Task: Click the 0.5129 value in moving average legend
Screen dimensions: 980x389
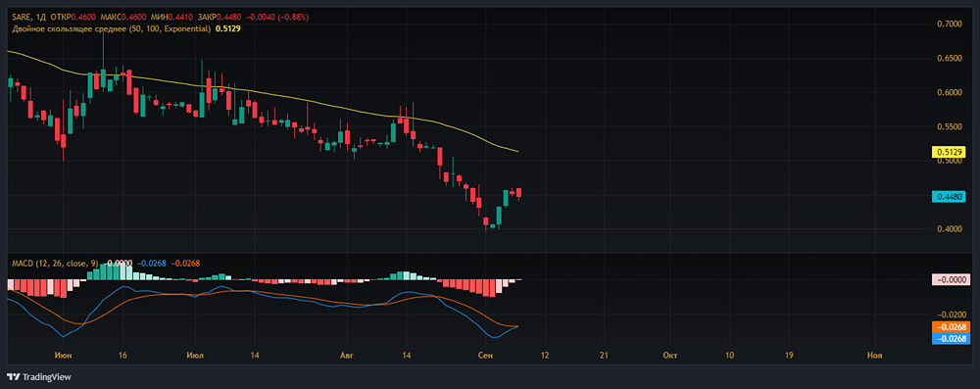Action: pos(227,28)
